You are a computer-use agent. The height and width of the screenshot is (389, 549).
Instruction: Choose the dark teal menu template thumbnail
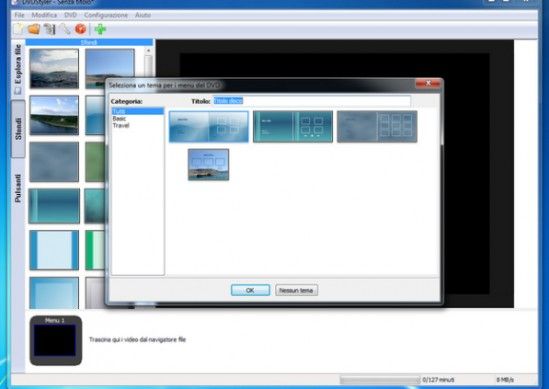point(293,126)
